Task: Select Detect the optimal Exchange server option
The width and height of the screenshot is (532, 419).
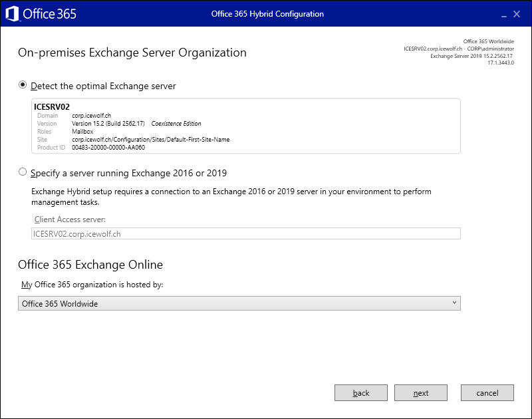Action: tap(23, 85)
